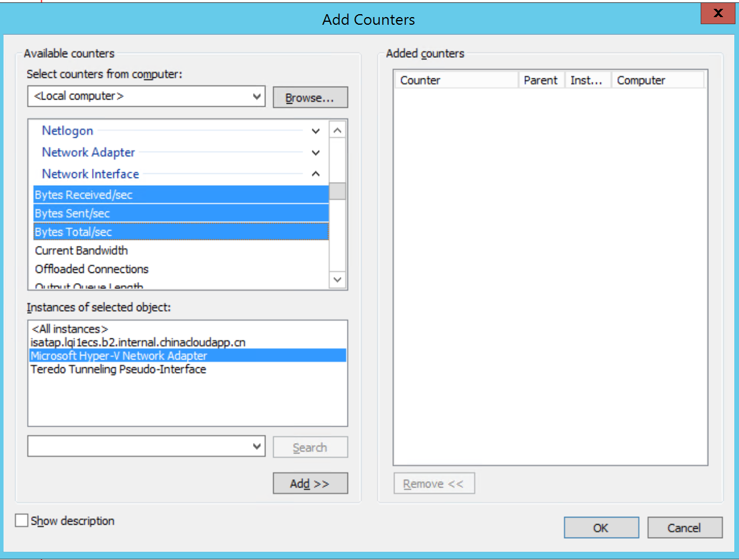Viewport: 739px width, 560px height.
Task: Click the Add button
Action: (310, 483)
